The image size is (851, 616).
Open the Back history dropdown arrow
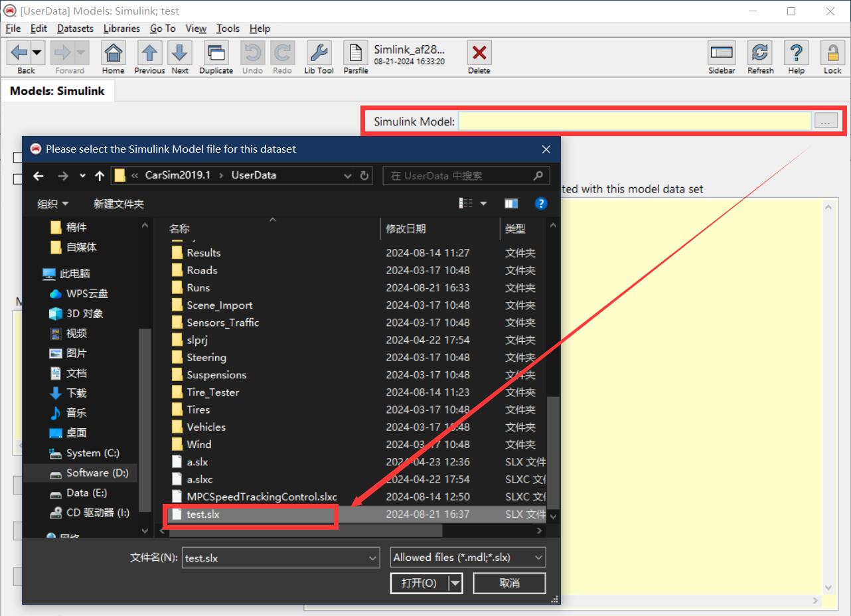[x=37, y=52]
